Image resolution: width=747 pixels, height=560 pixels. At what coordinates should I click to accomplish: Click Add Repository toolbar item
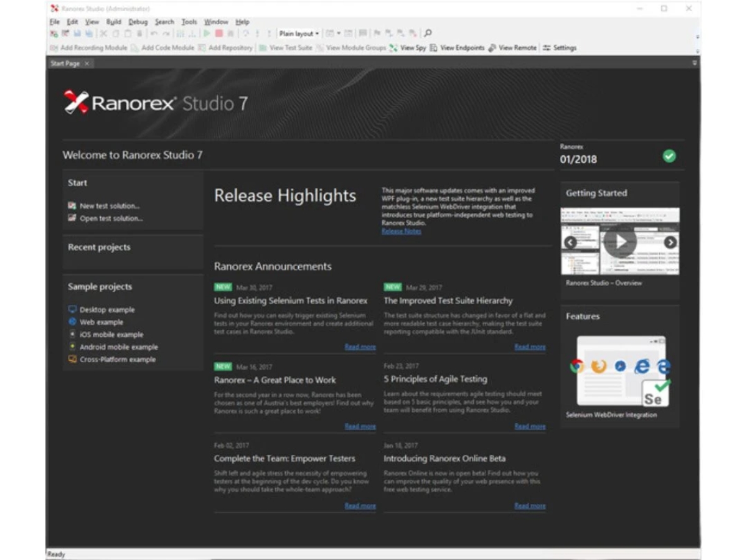pos(225,48)
